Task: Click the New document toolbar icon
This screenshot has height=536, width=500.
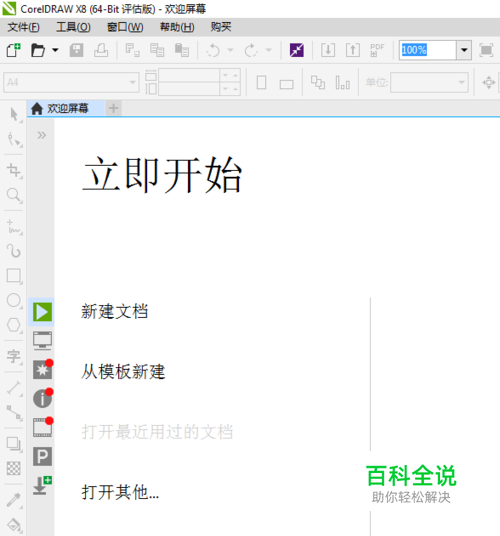Action: pos(13,50)
